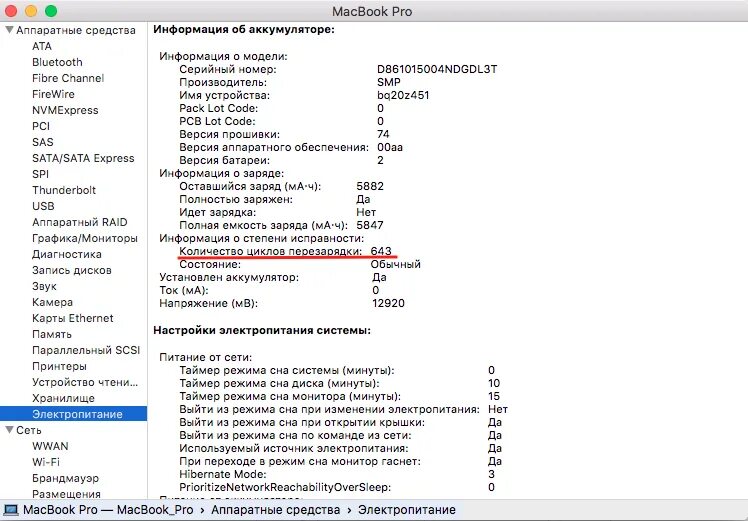
Task: Click the MacBook Pro window title
Action: pyautogui.click(x=372, y=11)
